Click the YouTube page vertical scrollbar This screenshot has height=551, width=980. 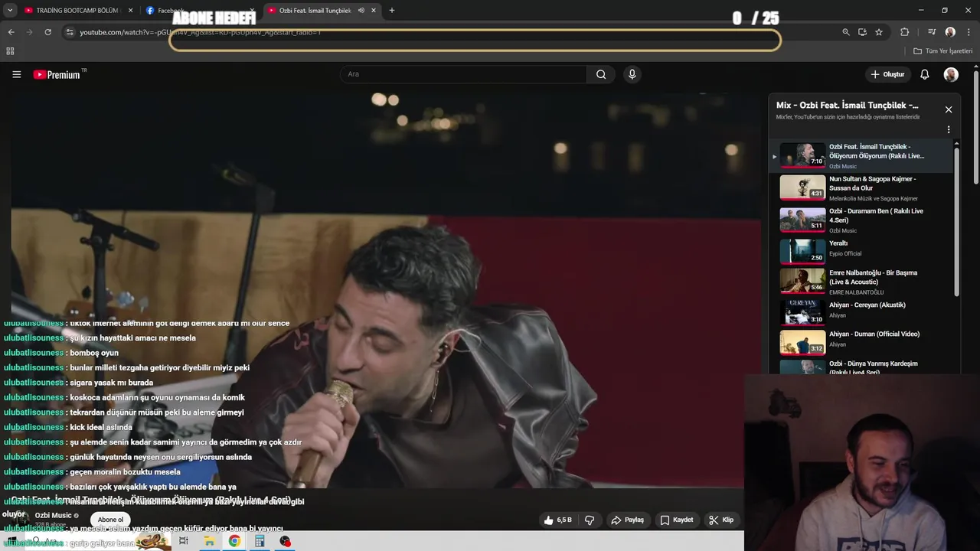click(976, 129)
